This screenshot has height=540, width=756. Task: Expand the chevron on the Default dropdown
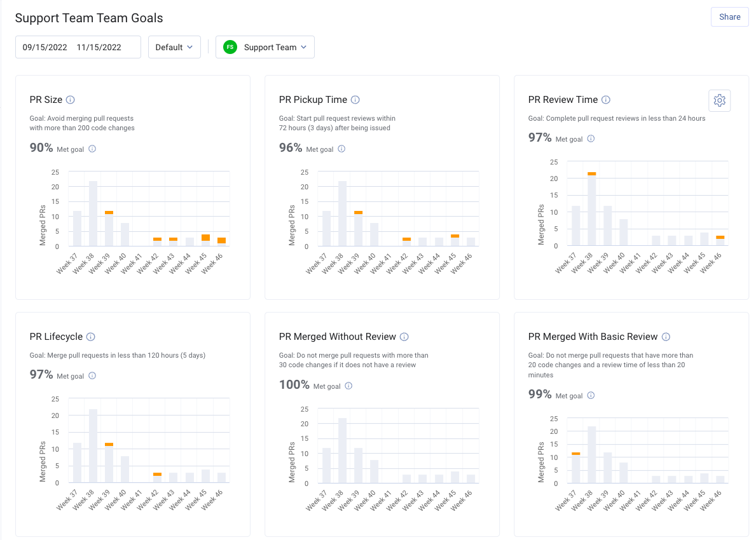click(189, 47)
